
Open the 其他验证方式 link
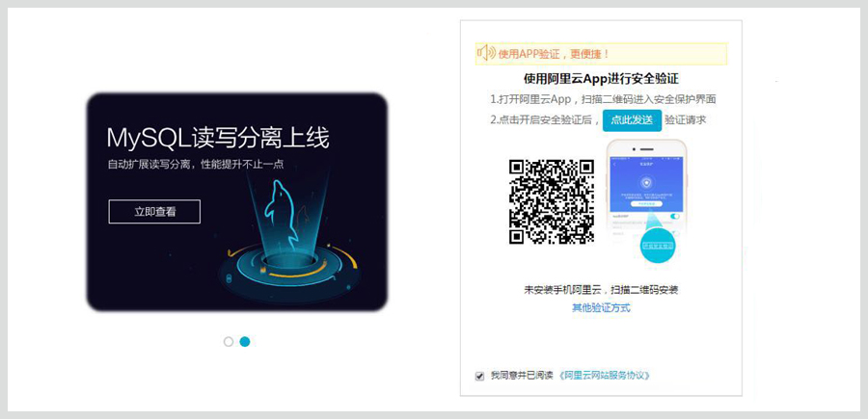[601, 308]
